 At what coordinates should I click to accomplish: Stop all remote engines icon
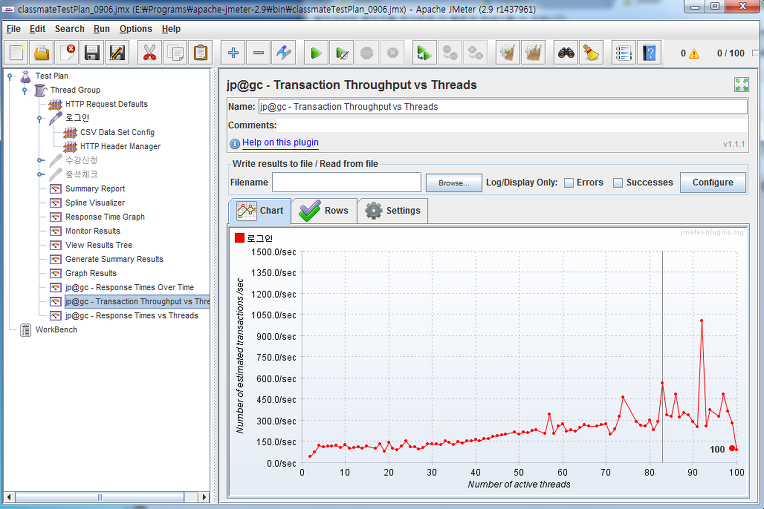point(450,53)
